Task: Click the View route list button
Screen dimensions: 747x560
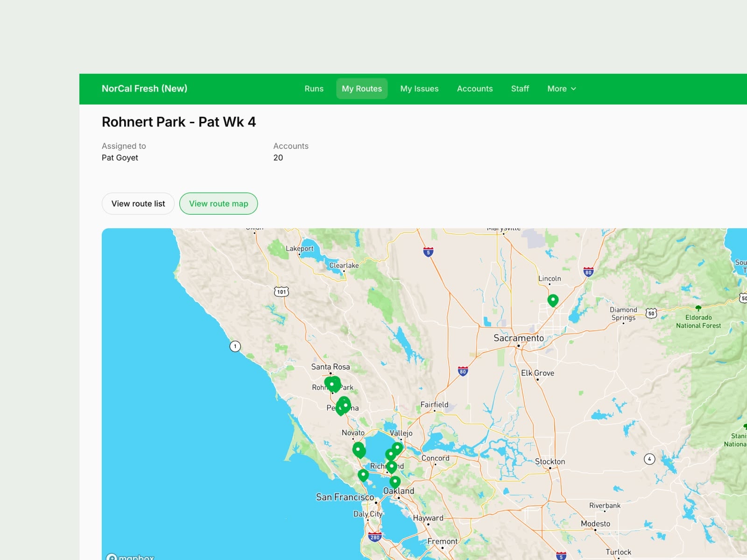Action: coord(138,203)
